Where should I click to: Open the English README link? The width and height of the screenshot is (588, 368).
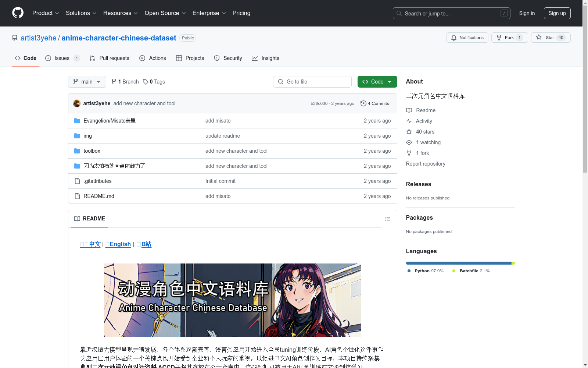pyautogui.click(x=118, y=244)
